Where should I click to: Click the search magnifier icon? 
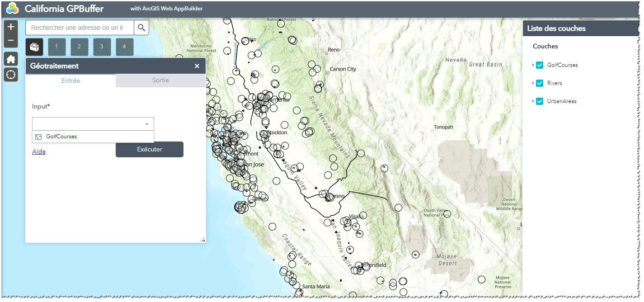(141, 27)
